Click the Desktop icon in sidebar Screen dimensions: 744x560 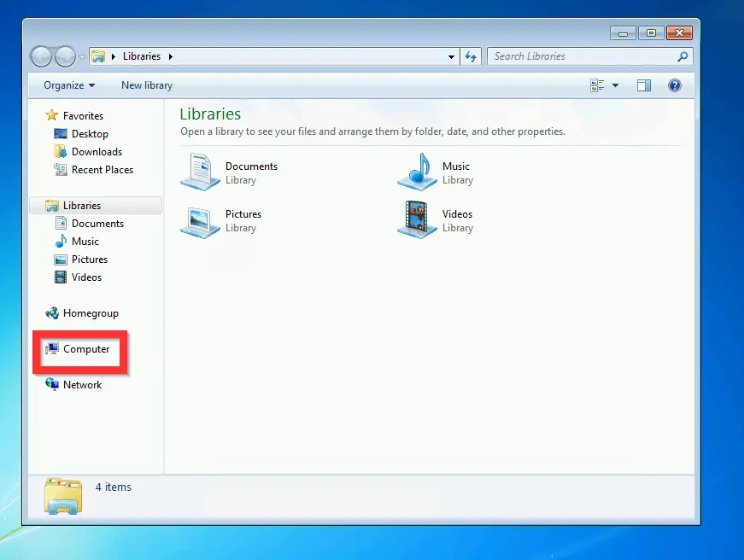coord(61,134)
